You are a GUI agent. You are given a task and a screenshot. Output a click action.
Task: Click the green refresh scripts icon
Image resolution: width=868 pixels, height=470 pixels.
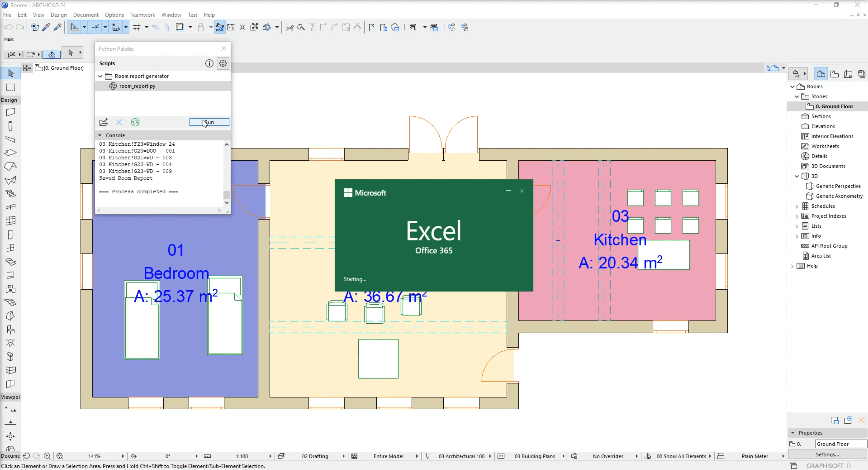135,122
